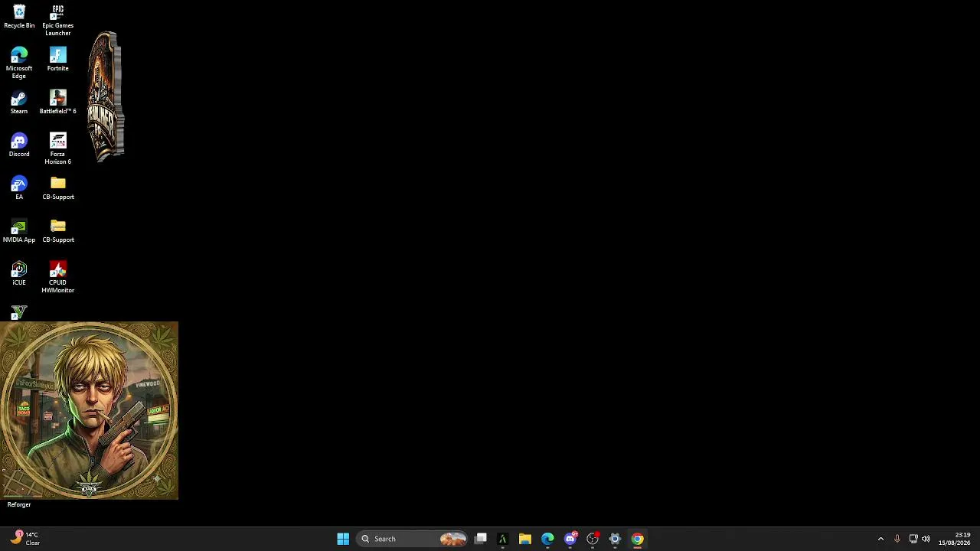Switch to Google Chrome on the taskbar
This screenshot has height=551, width=980.
coord(637,539)
